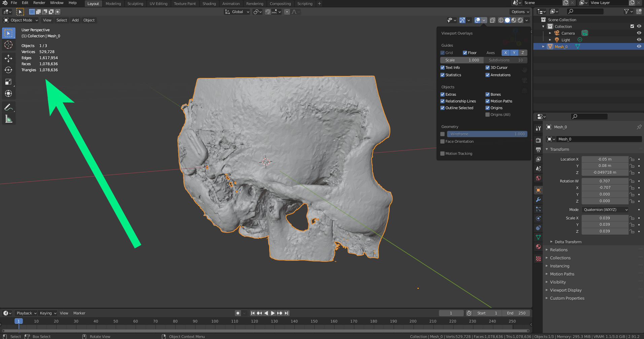The image size is (644, 339).
Task: Activate the Annotate pencil tool
Action: point(8,108)
